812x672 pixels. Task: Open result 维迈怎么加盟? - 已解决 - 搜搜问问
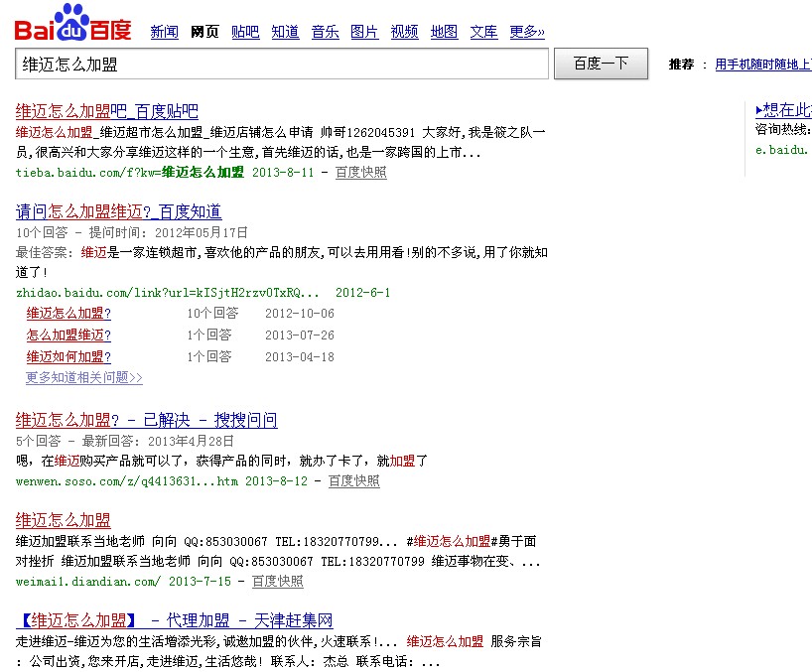pyautogui.click(x=147, y=421)
